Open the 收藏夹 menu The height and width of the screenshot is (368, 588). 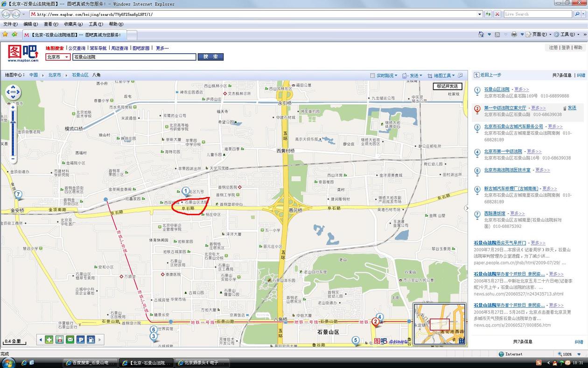point(73,24)
